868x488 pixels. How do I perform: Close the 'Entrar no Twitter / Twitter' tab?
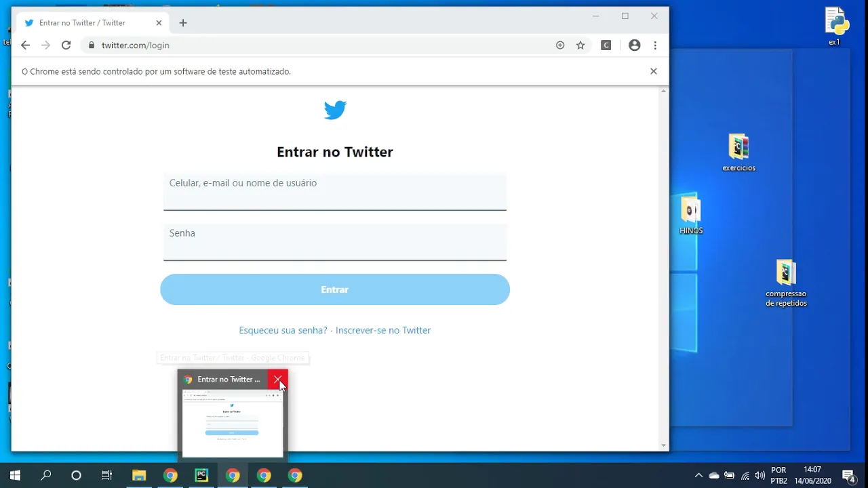tap(159, 23)
